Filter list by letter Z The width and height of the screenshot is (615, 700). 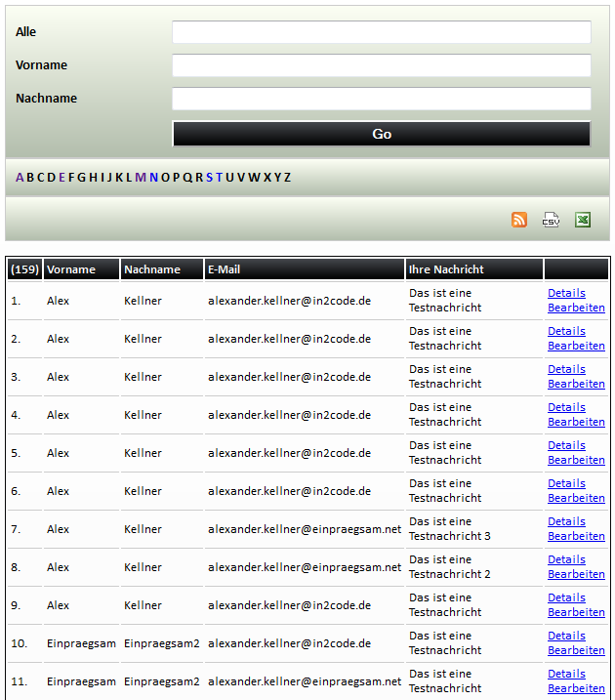pyautogui.click(x=287, y=178)
